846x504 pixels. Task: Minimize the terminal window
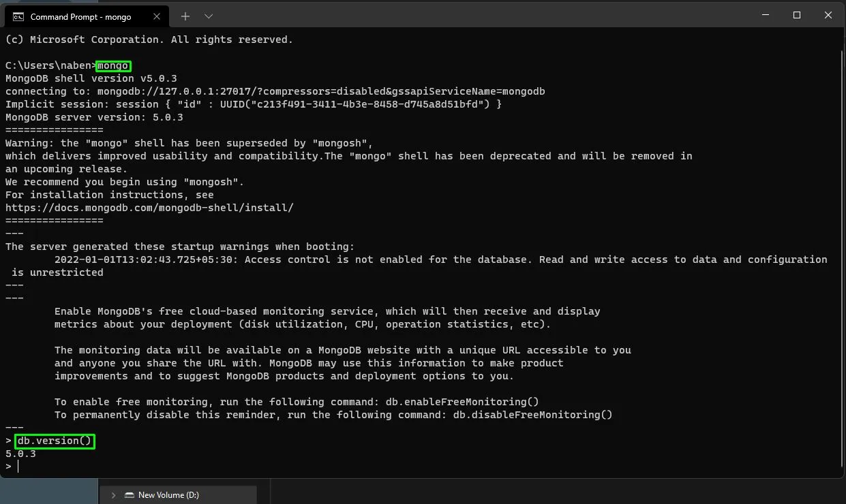click(765, 15)
